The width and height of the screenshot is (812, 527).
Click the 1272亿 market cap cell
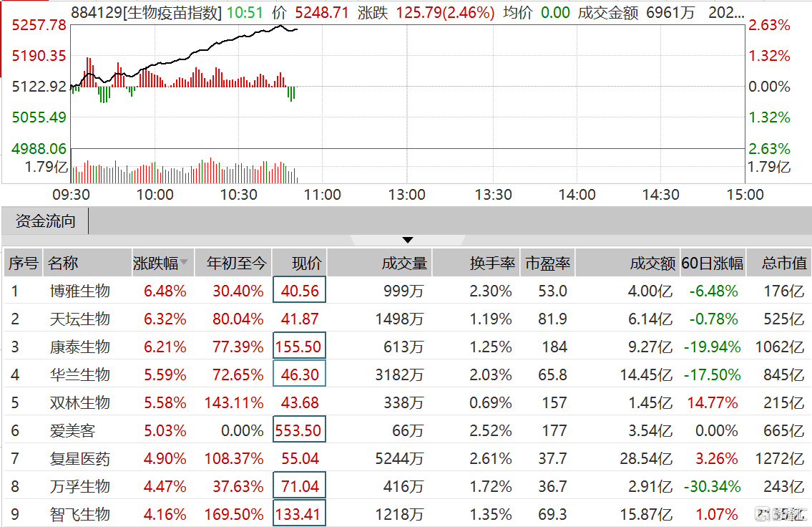click(779, 459)
